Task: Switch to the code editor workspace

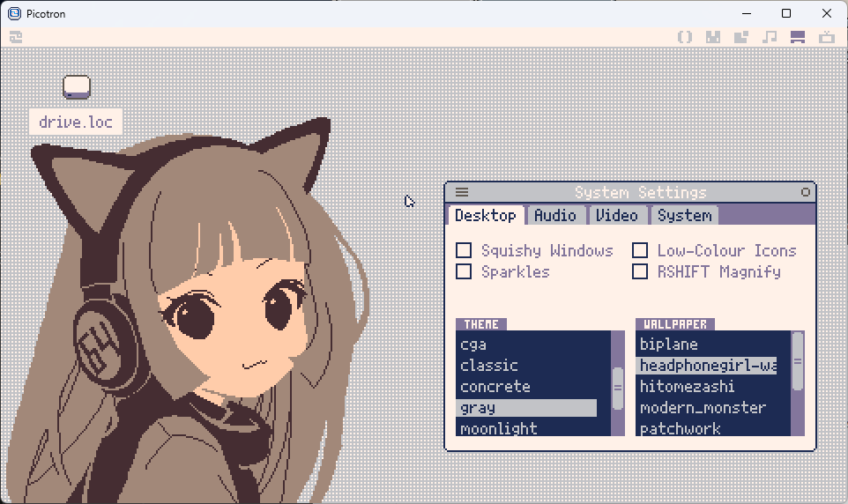Action: pos(685,37)
